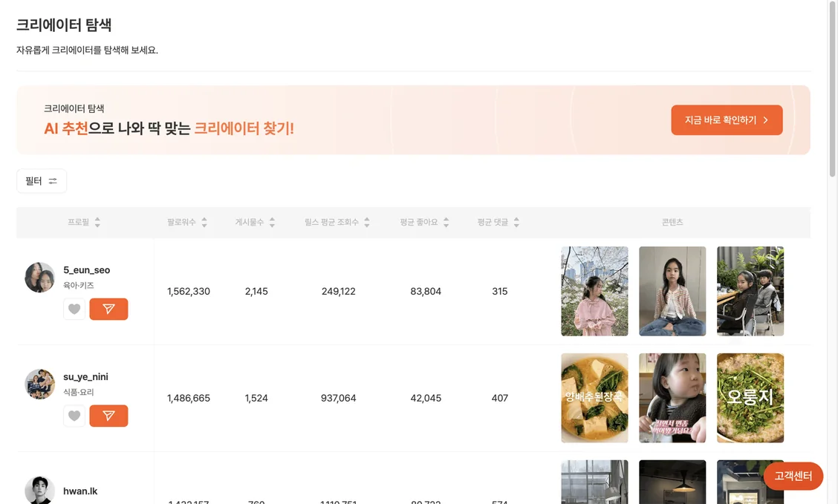Click follower count 1,486,665
The width and height of the screenshot is (838, 504).
[x=189, y=399]
